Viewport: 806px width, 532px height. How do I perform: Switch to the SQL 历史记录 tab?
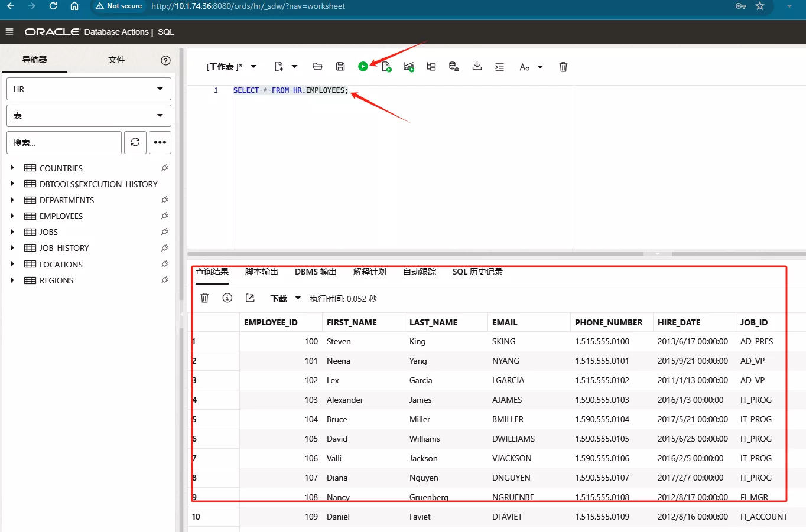tap(477, 272)
